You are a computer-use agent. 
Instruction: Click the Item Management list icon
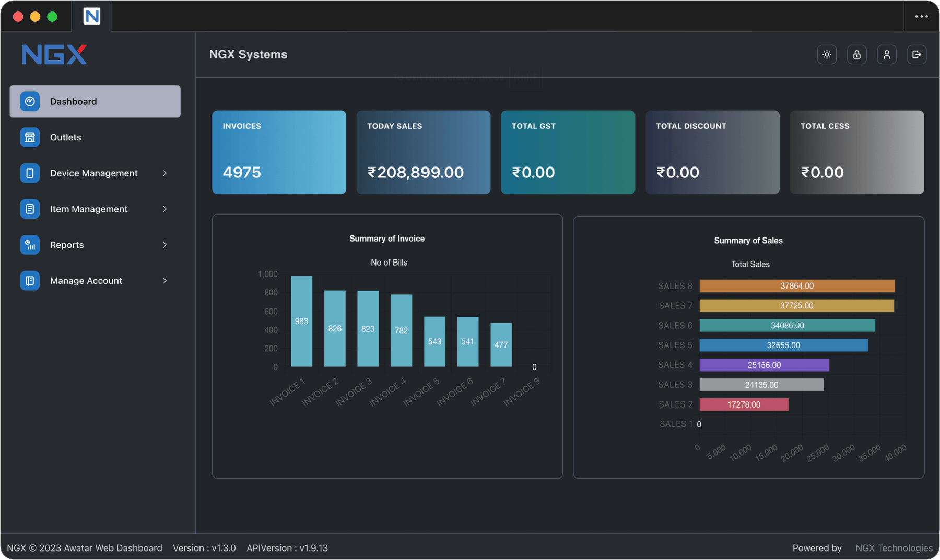[30, 209]
